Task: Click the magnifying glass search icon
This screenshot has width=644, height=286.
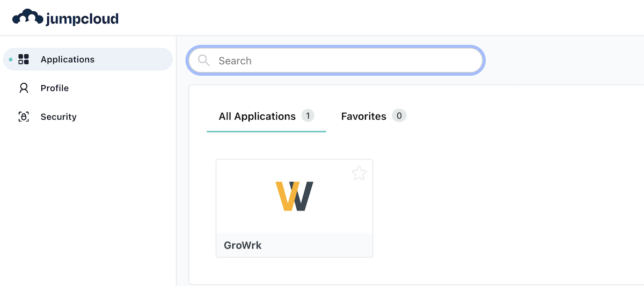Action: pos(204,61)
